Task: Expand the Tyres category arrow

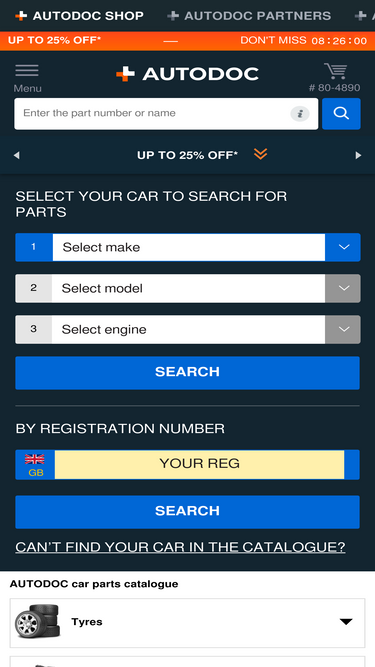Action: point(346,622)
